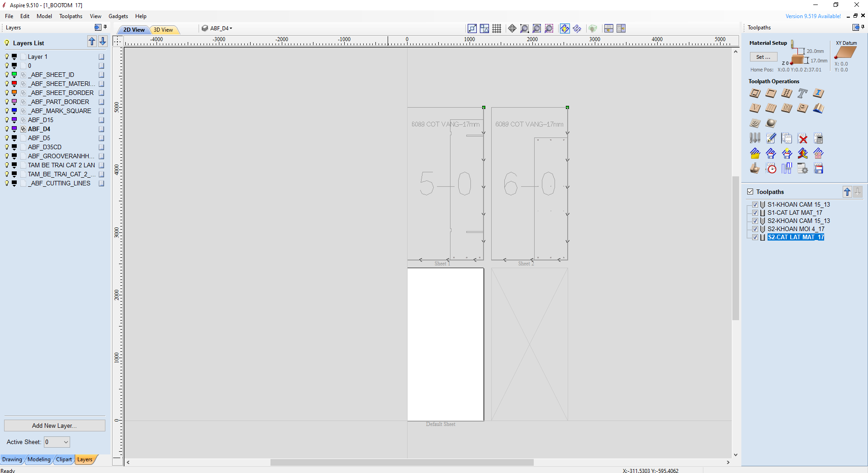Switch to the 3D View tab
Screen dimensions: 868x473
pos(163,30)
